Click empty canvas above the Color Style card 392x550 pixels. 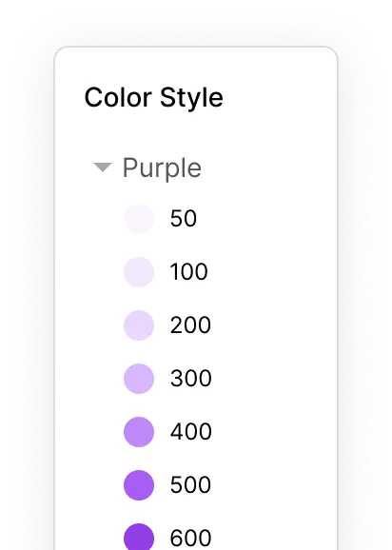click(196, 21)
